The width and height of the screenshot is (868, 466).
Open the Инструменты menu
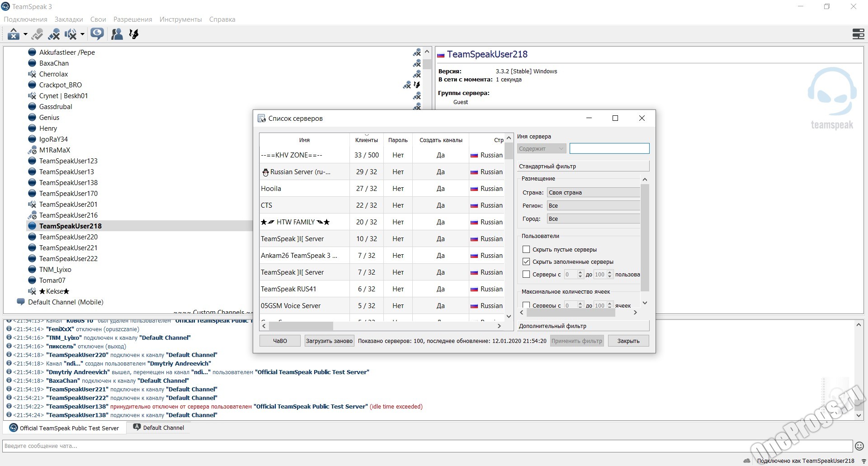[x=180, y=19]
